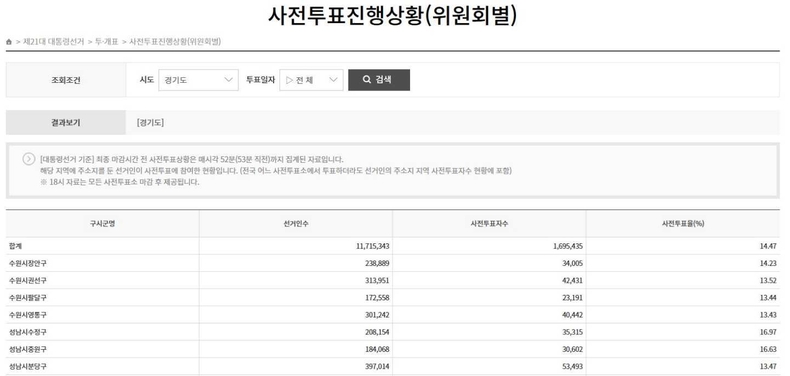Click the 사전투표자수 column header
The width and height of the screenshot is (790, 376).
click(x=489, y=224)
